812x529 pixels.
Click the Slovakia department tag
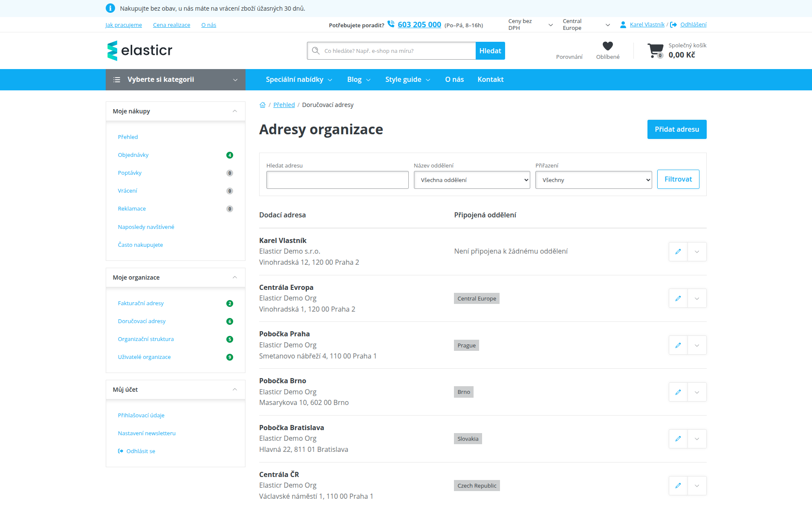tap(468, 439)
